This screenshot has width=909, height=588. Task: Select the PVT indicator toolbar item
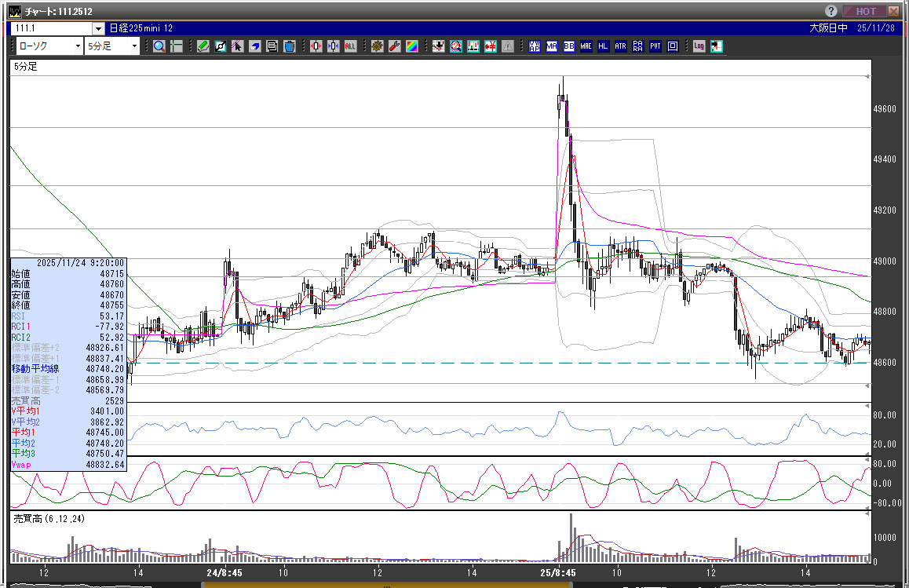tap(655, 46)
